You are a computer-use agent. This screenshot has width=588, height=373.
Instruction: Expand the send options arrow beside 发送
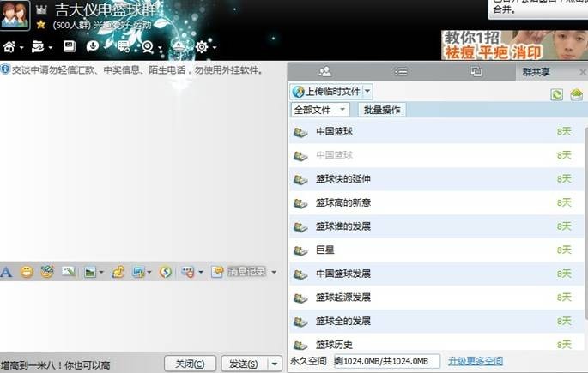[275, 364]
